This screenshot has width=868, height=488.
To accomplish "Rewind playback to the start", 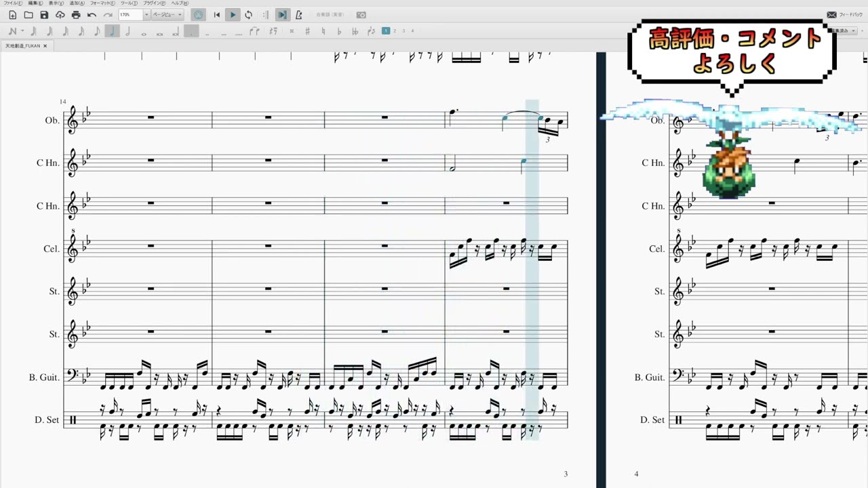I will point(217,15).
